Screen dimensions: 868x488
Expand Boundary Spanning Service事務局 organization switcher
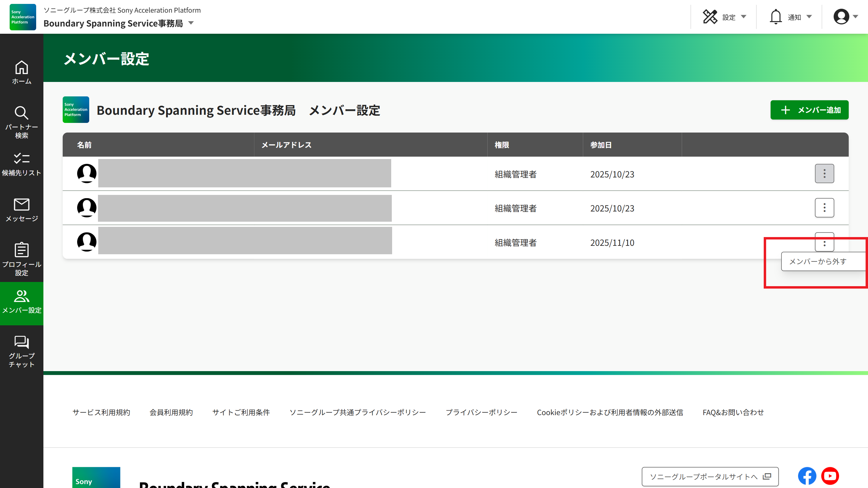pos(191,23)
